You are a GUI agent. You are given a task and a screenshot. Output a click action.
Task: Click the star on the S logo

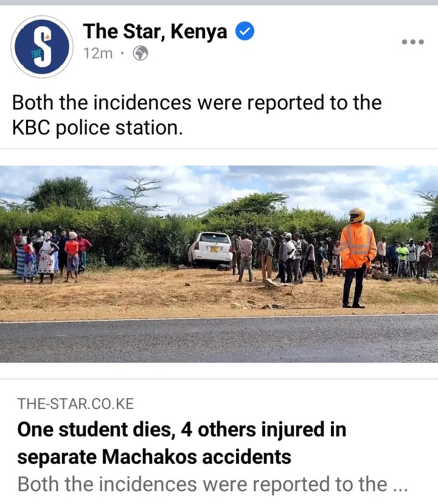coord(47,37)
